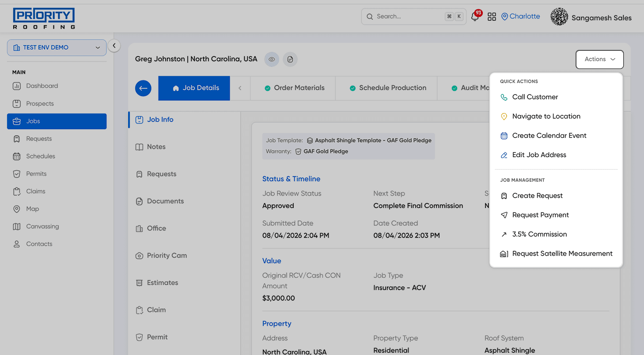Choose Call Customer from Actions menu
Viewport: 644px width, 355px height.
[556, 97]
